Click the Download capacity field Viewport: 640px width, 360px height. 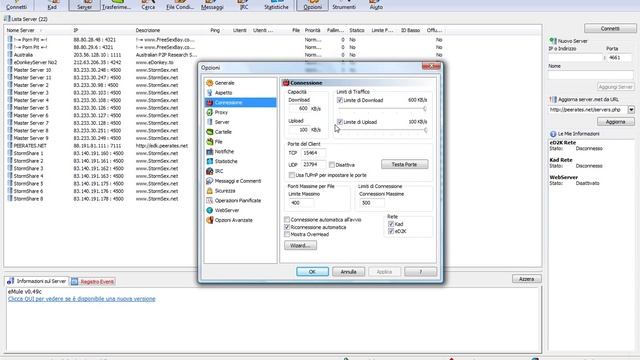click(299, 109)
